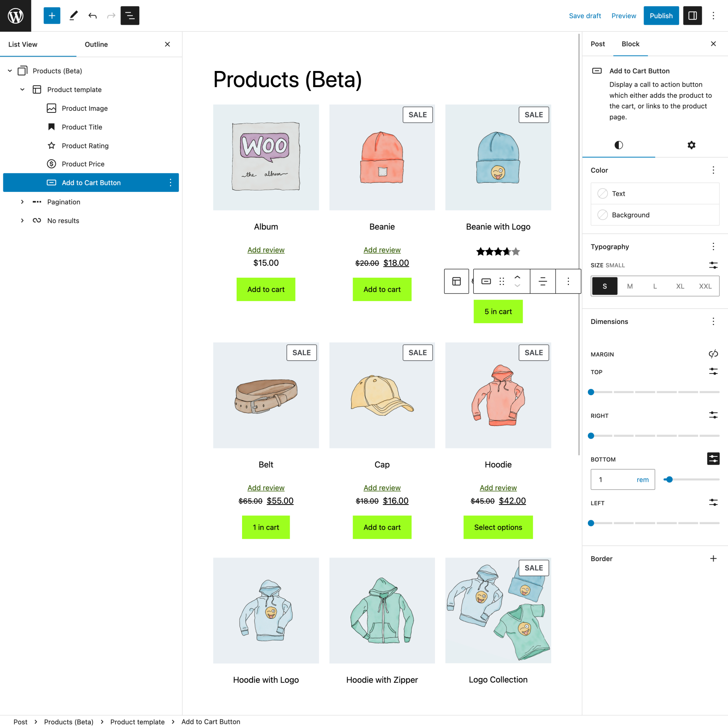Toggle custom value for TOP margin

pos(713,372)
